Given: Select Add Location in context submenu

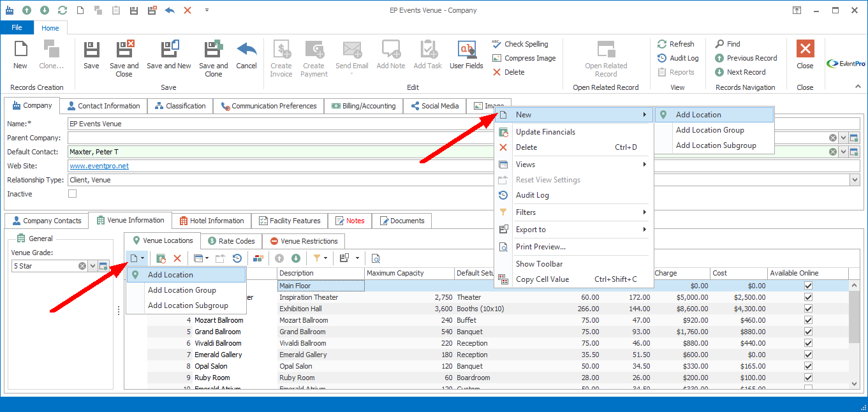Looking at the screenshot, I should [714, 115].
